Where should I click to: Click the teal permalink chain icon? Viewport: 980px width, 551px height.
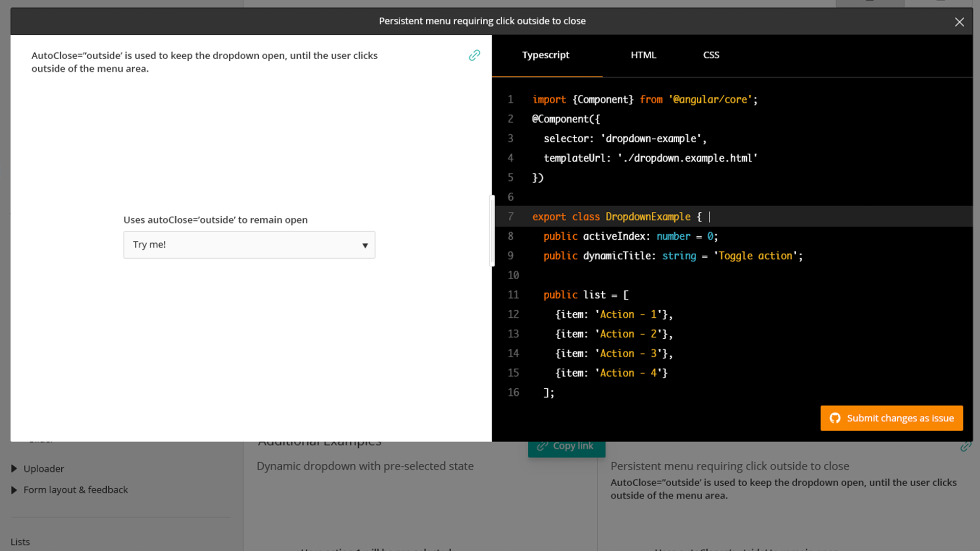coord(475,55)
